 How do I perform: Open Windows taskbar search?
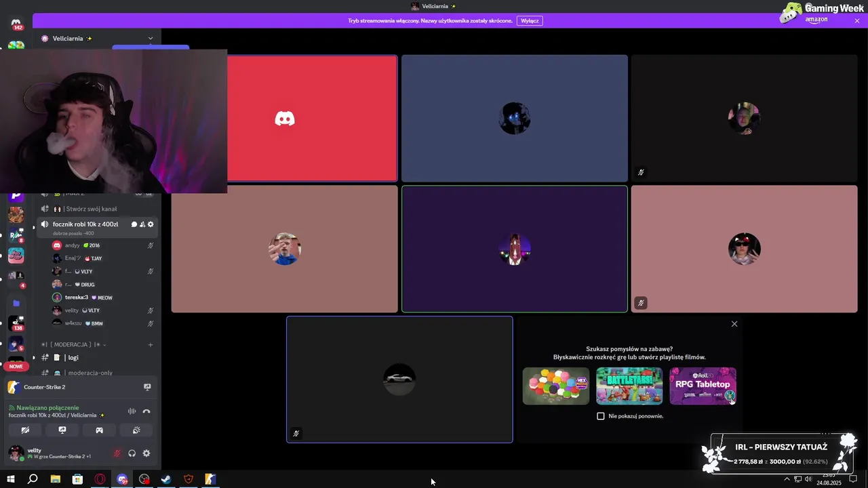point(33,479)
